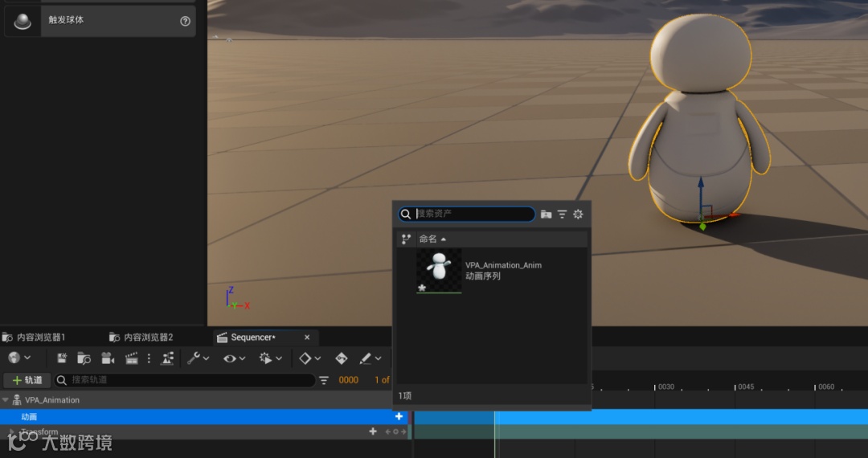
Task: Click the 0000 current frame value
Action: (348, 380)
